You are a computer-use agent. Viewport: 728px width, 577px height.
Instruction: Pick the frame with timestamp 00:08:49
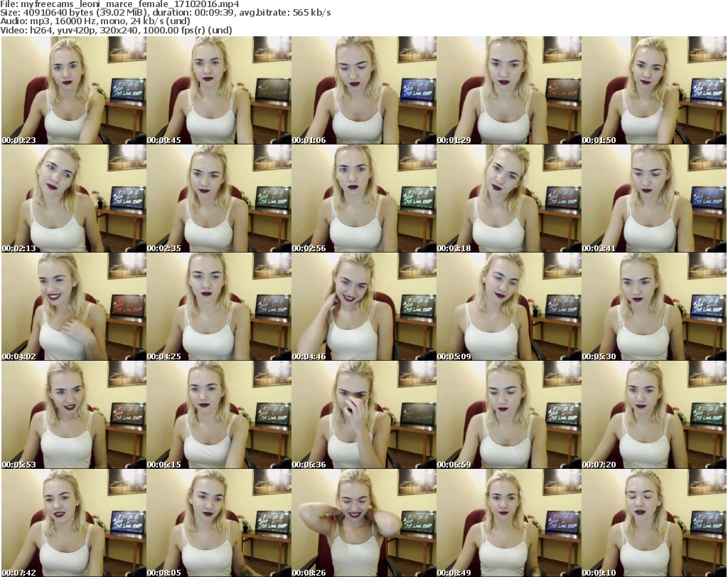509,523
